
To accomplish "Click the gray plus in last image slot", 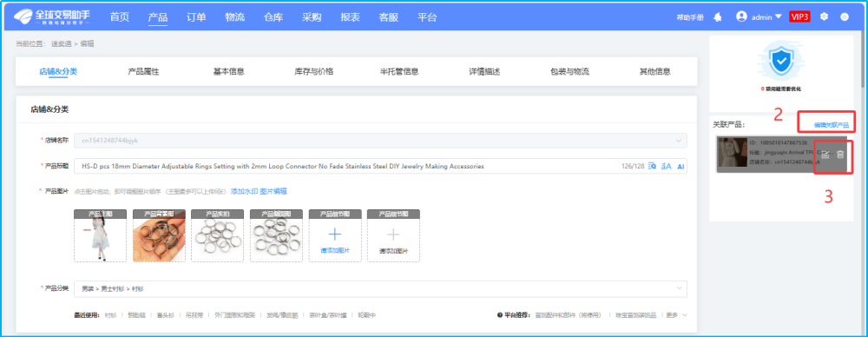I will coord(393,234).
